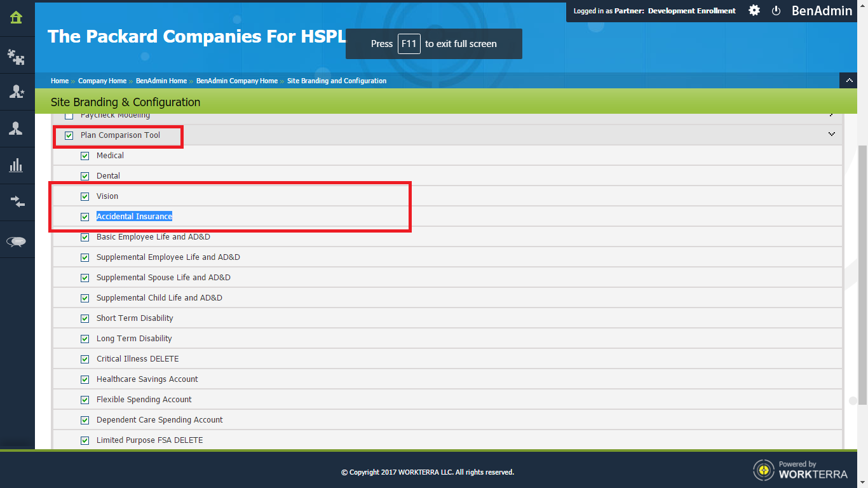
Task: Open the transfer arrows sidebar icon
Action: 17,202
